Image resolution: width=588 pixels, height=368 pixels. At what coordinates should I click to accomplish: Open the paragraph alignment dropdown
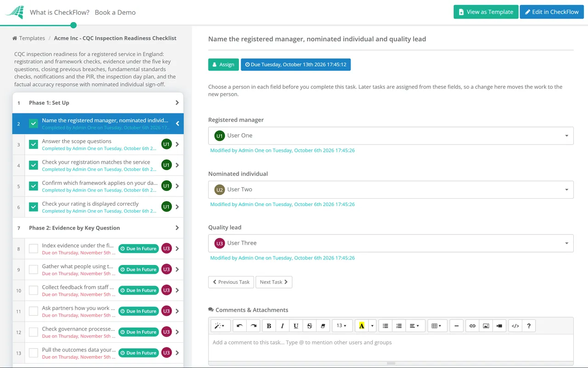(414, 326)
